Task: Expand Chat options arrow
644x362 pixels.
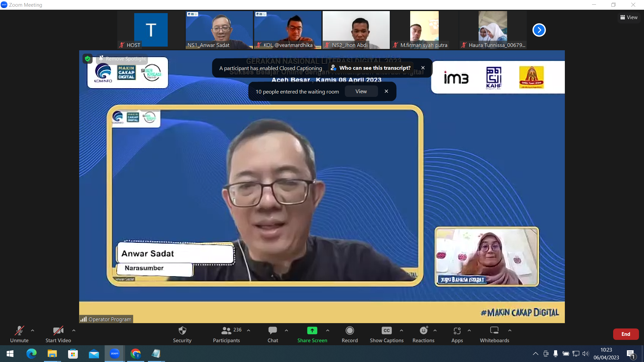Action: pyautogui.click(x=286, y=330)
